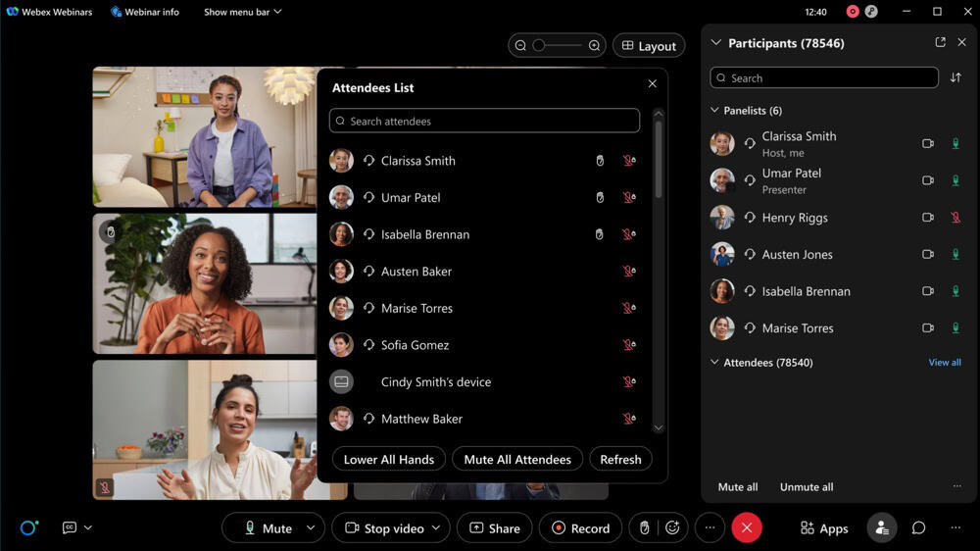Adjust the video zoom slider
Screen dimensions: 980x551
539,45
